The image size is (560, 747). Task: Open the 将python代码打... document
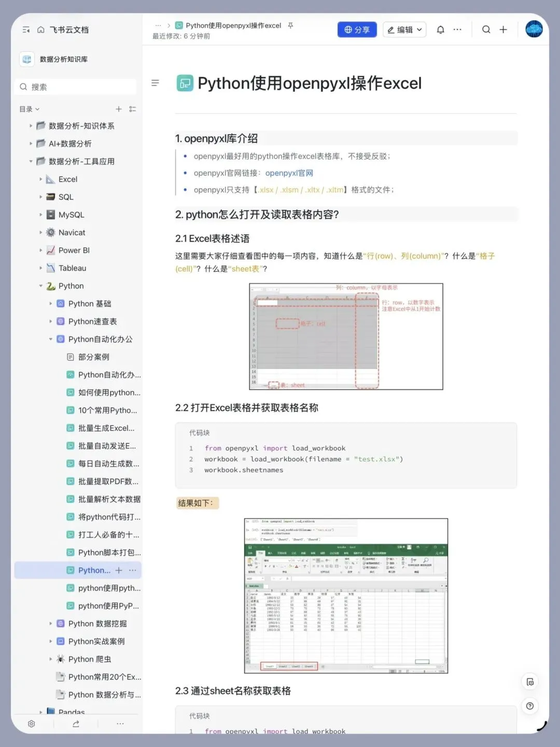109,517
